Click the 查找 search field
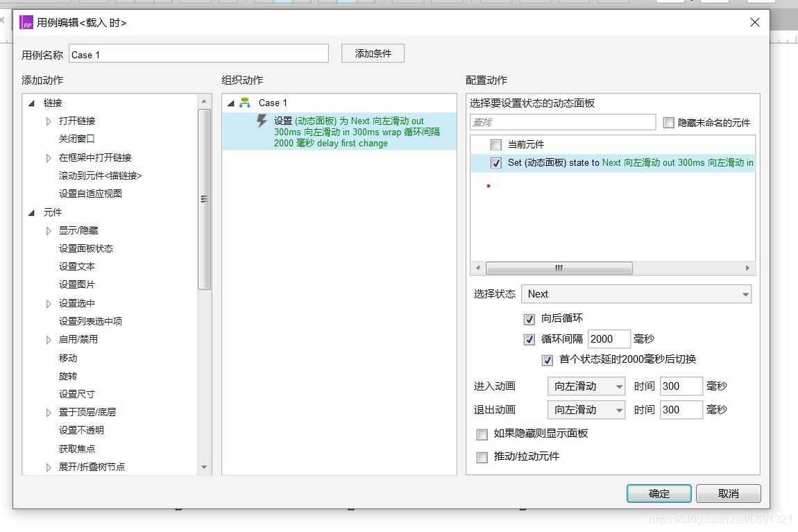798x532 pixels. click(563, 122)
